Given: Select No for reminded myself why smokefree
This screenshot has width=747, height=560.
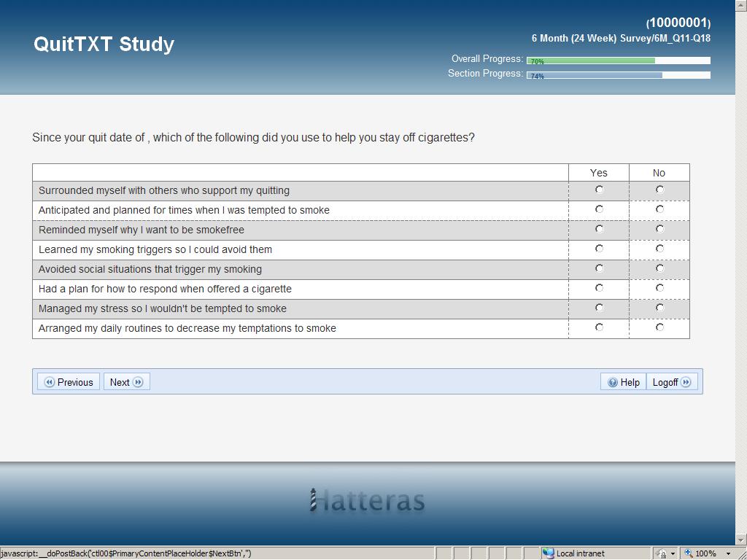Looking at the screenshot, I should click(659, 229).
